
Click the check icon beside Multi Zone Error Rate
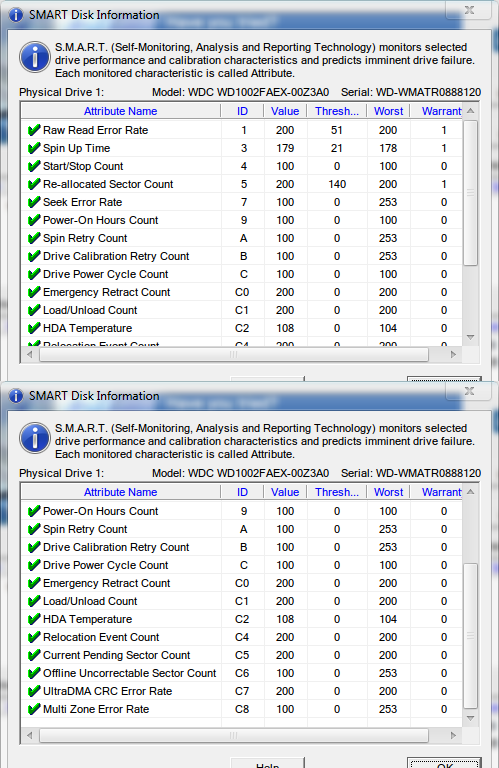(34, 709)
